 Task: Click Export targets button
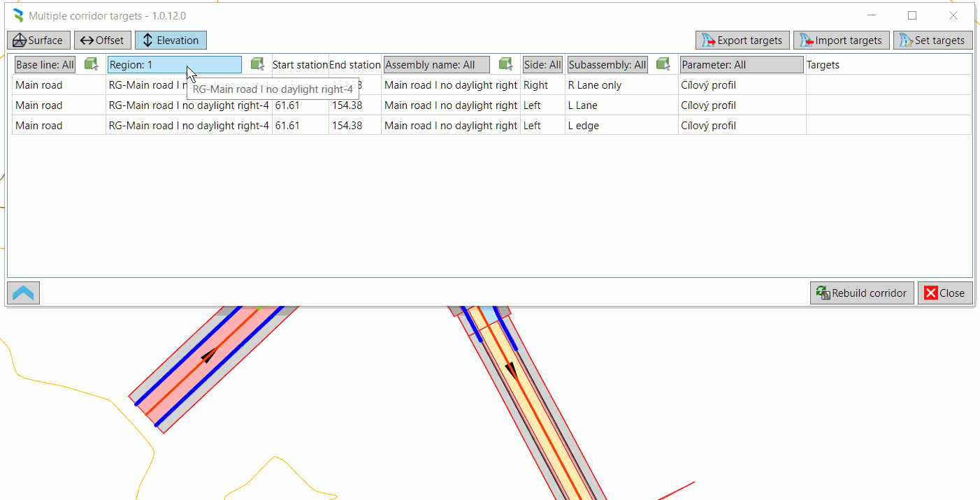click(x=742, y=41)
